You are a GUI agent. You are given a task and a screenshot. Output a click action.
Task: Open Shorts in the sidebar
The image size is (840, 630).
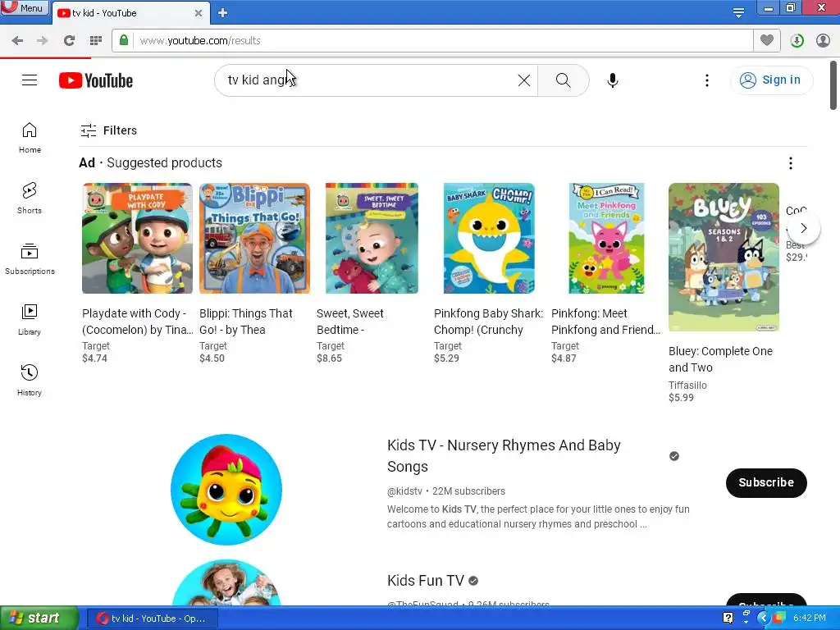coord(30,199)
